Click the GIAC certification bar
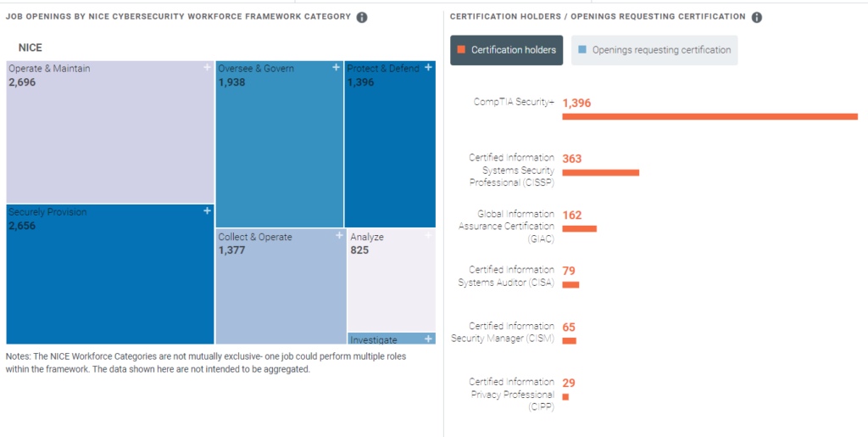 (x=579, y=228)
